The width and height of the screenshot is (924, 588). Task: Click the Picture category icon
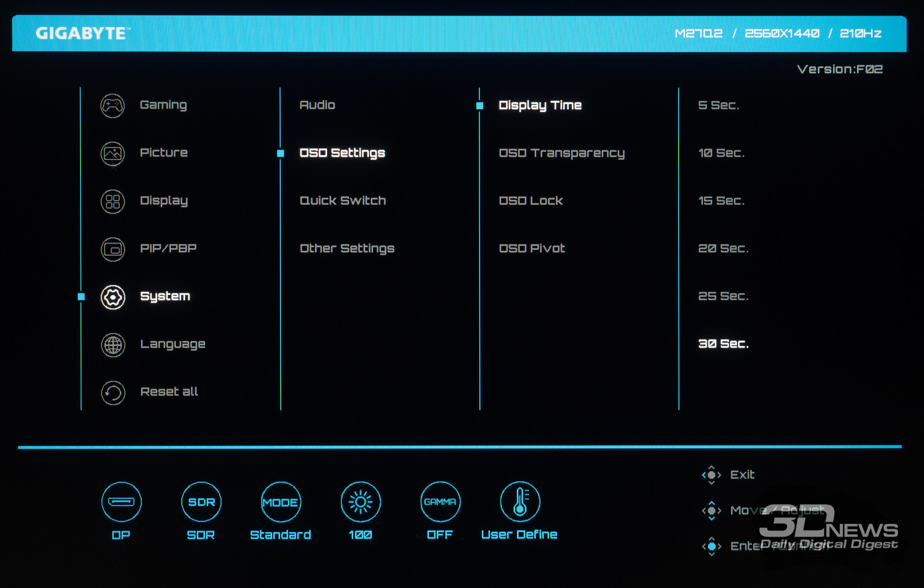pos(113,153)
